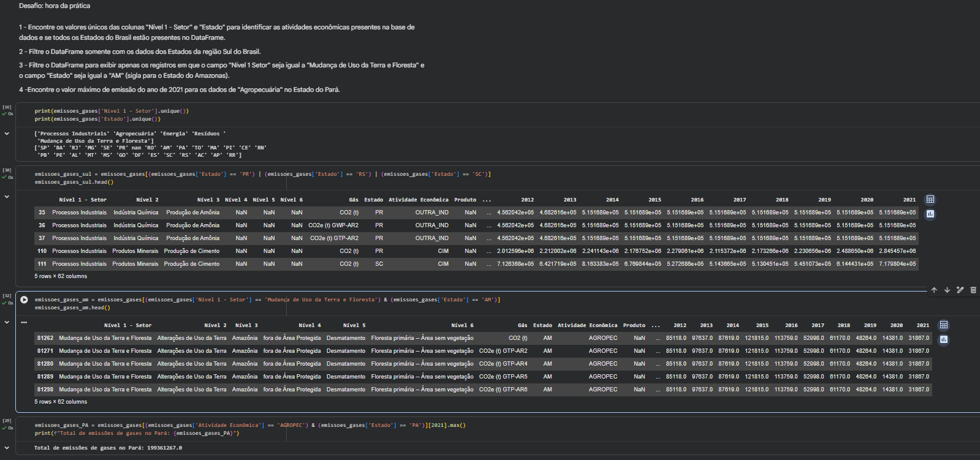Click row 81262 in the Amazonas table

coord(45,338)
